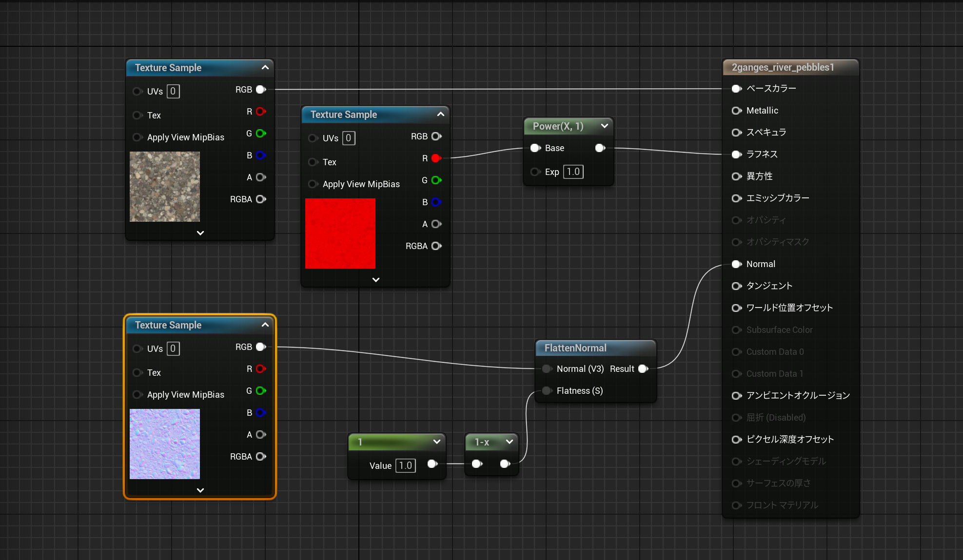963x560 pixels.
Task: Click the Exp input pin on Power node
Action: 535,172
